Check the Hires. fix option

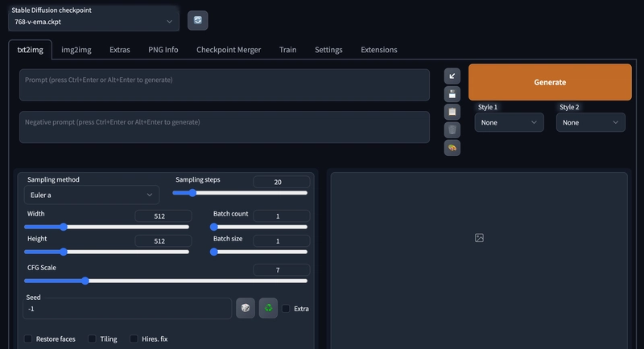coord(134,339)
